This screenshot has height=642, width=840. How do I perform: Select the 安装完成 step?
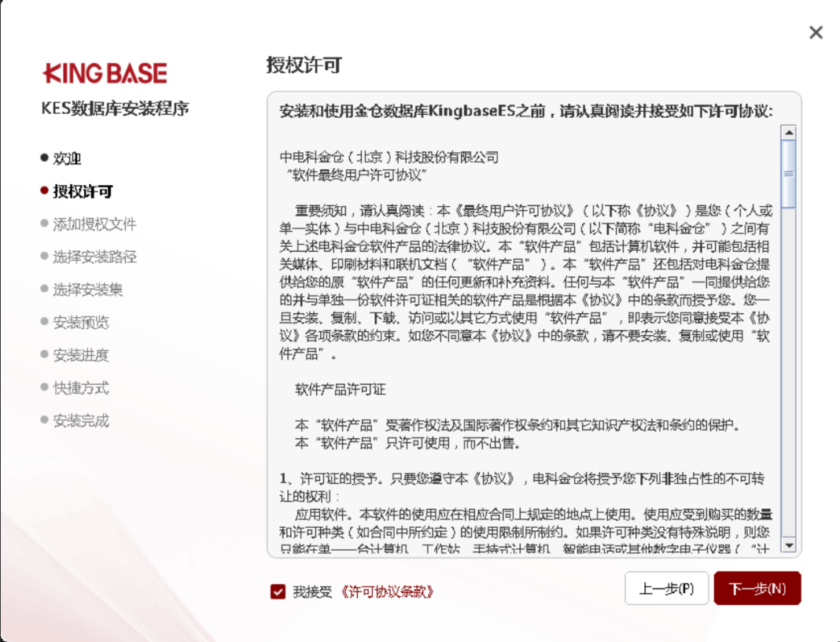click(x=81, y=421)
